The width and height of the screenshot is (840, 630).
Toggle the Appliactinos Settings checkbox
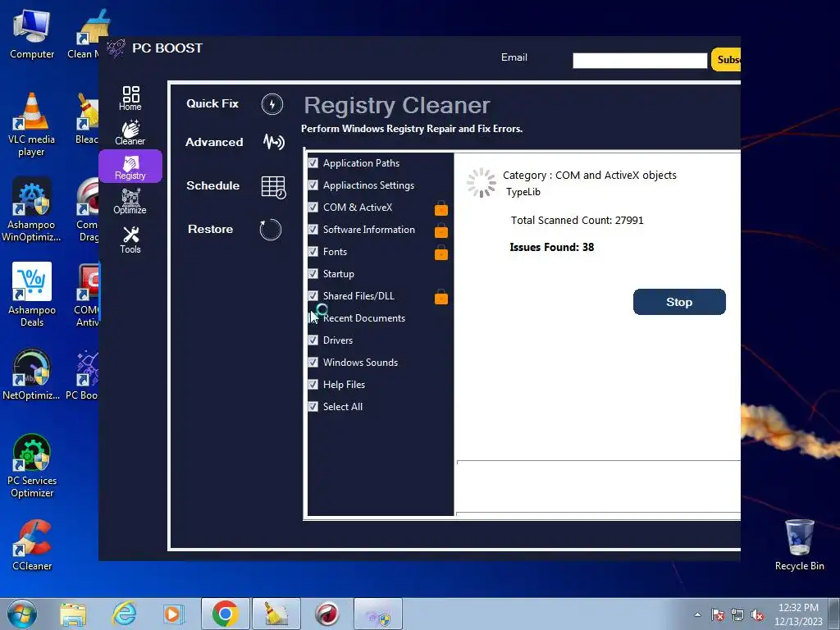tap(313, 185)
